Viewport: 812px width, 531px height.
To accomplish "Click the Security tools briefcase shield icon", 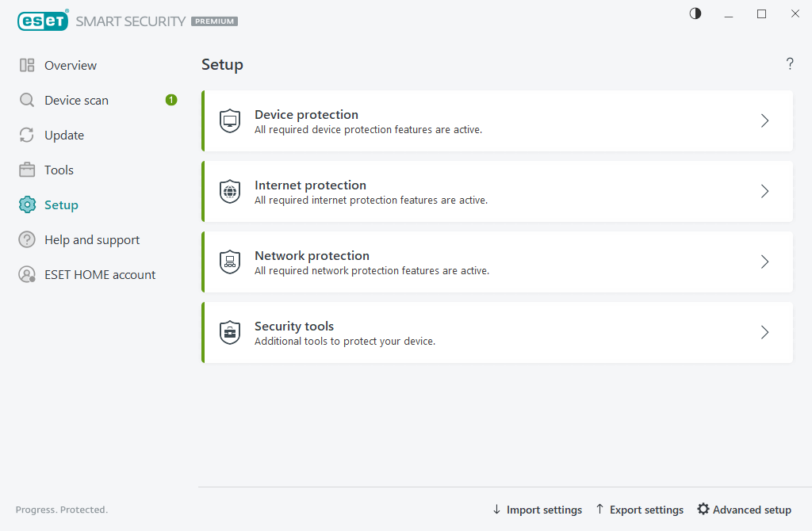I will click(230, 332).
